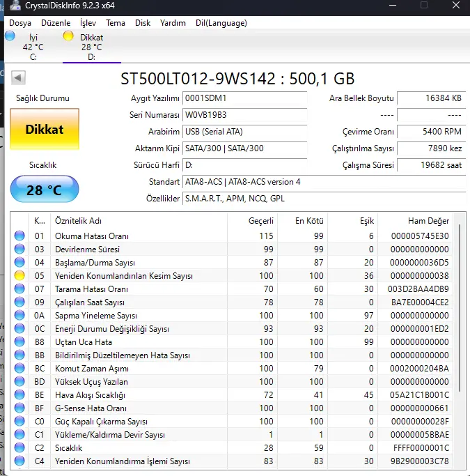Click the Çevirme Oranı value 5400 RPM

[432, 132]
